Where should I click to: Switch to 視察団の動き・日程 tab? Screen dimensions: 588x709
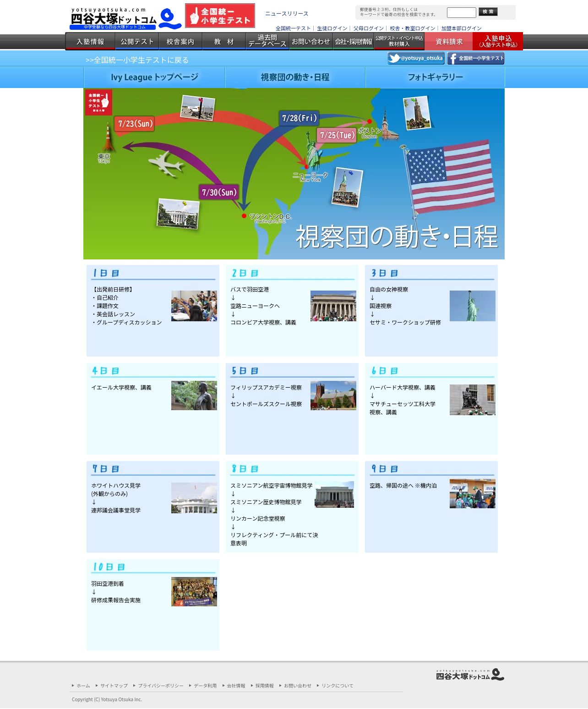295,77
